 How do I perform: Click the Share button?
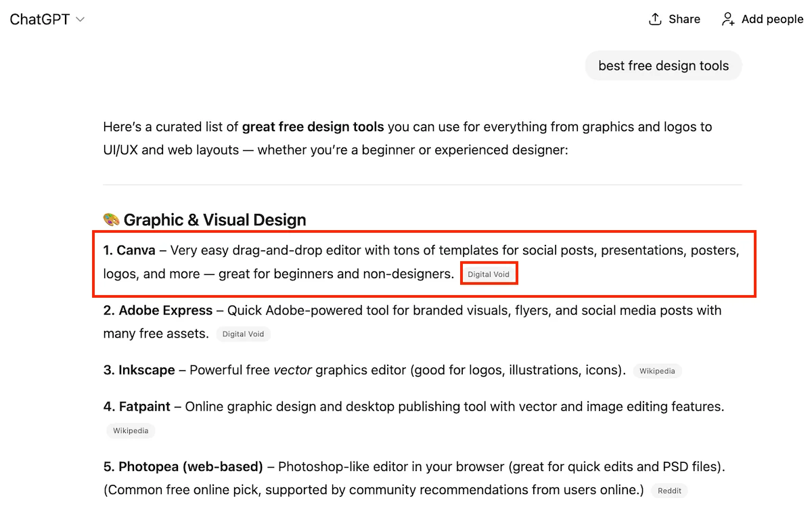[x=674, y=19]
